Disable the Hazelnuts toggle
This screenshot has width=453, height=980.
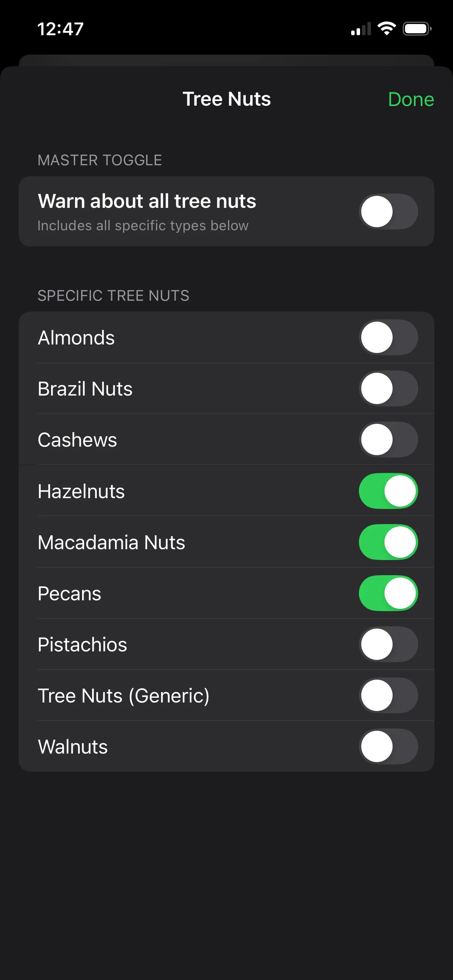coord(388,491)
